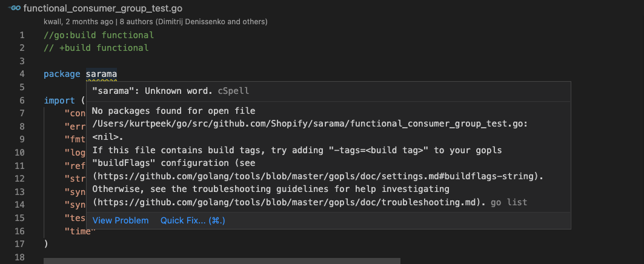Place cursor in "// +build functional" comment
644x264 pixels.
[x=96, y=48]
